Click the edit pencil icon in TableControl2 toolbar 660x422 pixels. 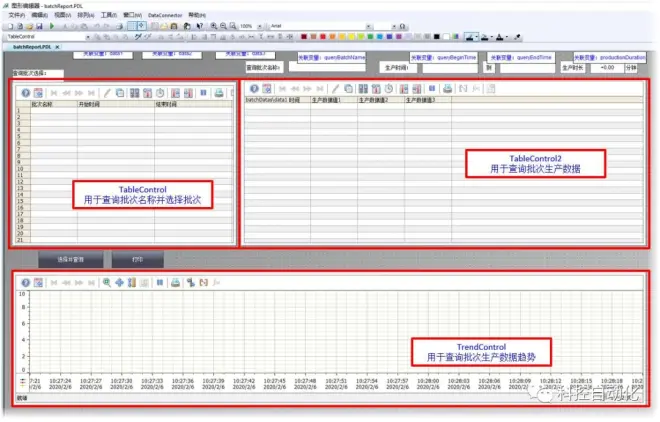(x=335, y=89)
